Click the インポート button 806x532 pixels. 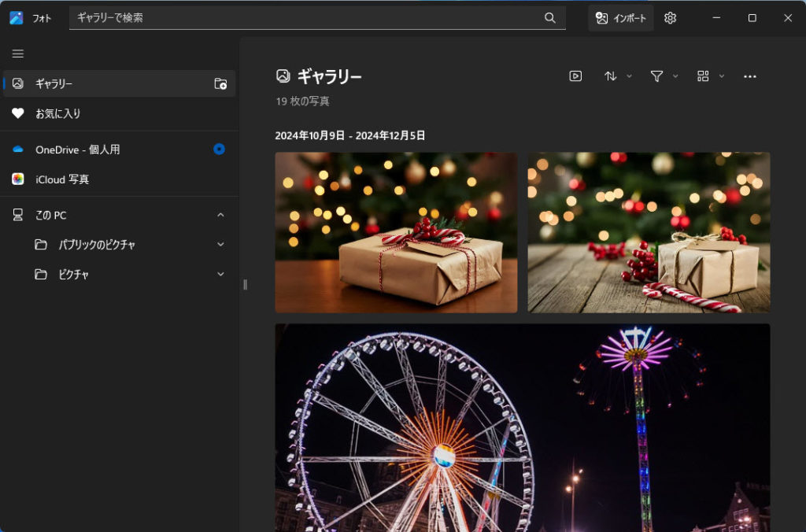(620, 18)
